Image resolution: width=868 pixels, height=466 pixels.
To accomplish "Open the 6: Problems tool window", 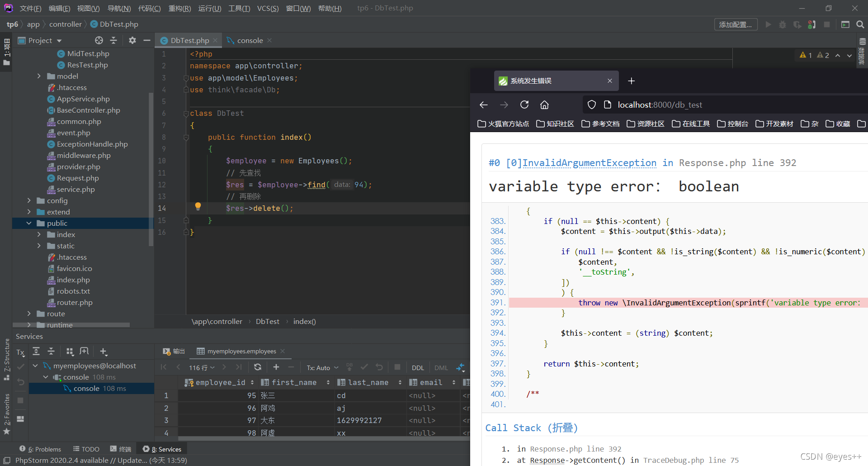I will point(40,449).
